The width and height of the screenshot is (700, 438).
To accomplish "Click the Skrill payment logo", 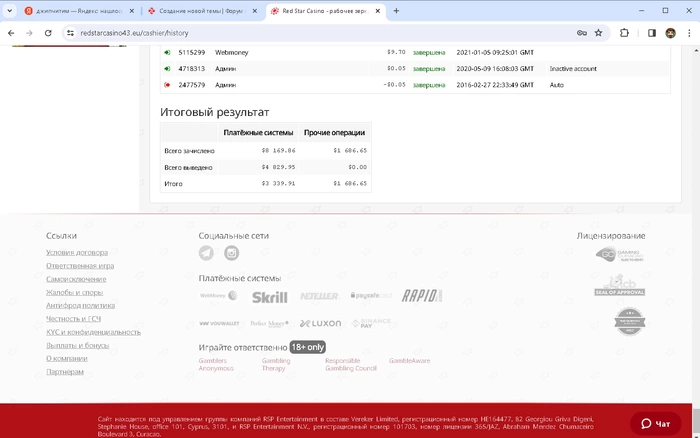I will point(270,297).
